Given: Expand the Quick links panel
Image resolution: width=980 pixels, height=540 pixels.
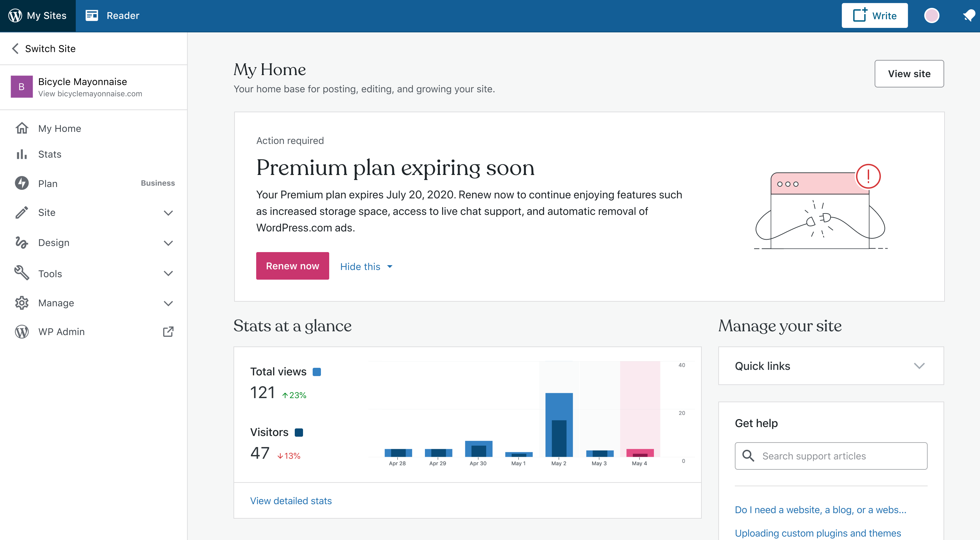Looking at the screenshot, I should coord(919,366).
